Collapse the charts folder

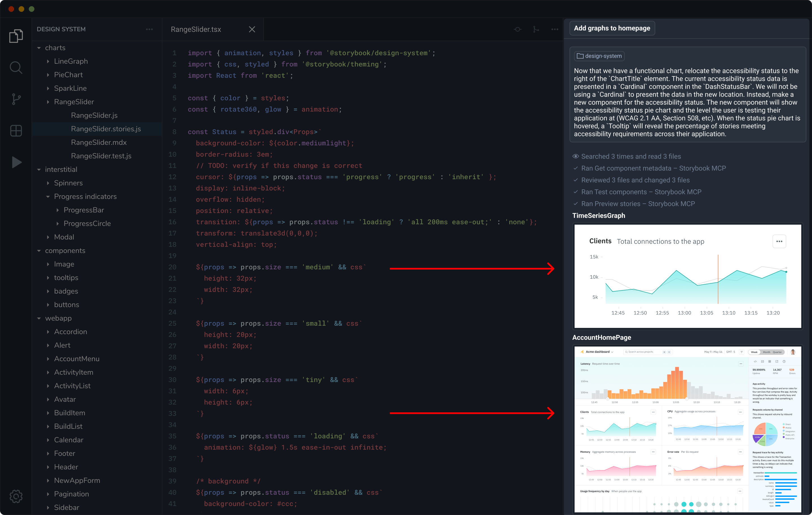[39, 48]
